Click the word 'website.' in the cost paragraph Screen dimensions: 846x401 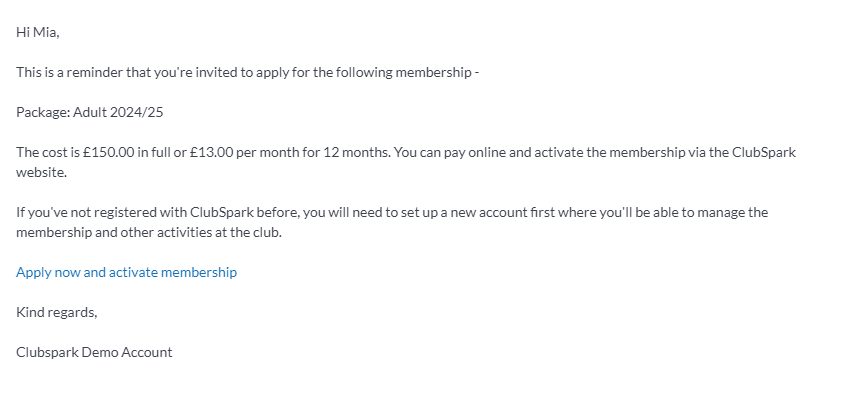click(x=42, y=173)
